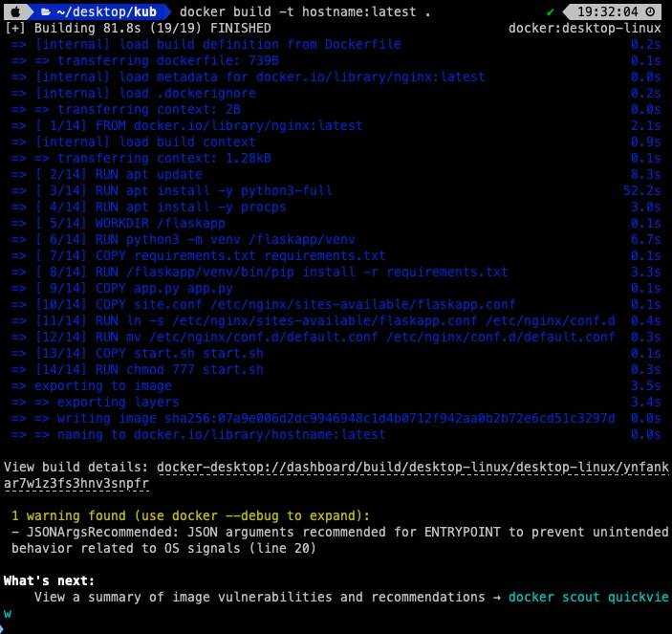672x634 pixels.
Task: Click the 3.5s export duration value
Action: pyautogui.click(x=646, y=386)
